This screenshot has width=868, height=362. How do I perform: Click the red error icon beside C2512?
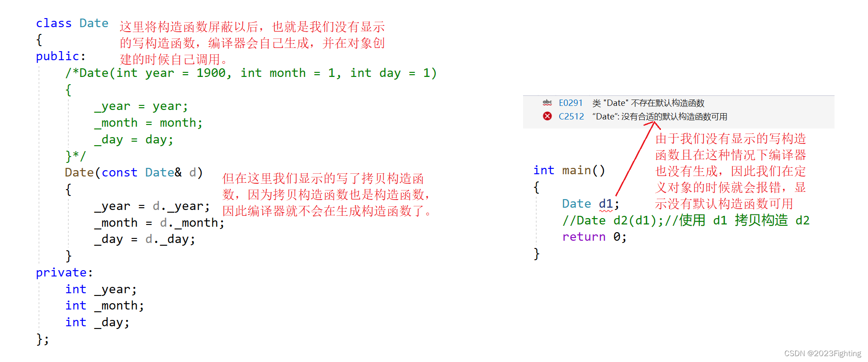coord(547,116)
